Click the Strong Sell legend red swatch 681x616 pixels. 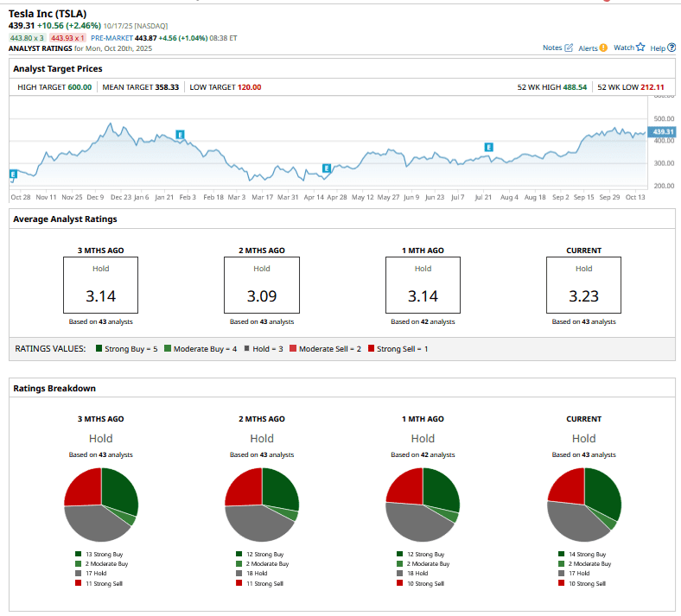click(372, 348)
